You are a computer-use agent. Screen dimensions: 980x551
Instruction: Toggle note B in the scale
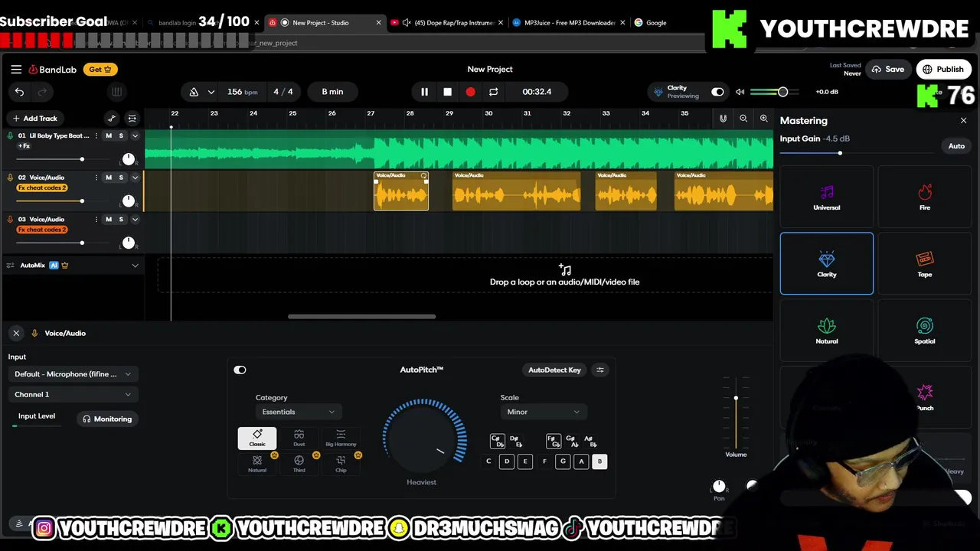(599, 461)
